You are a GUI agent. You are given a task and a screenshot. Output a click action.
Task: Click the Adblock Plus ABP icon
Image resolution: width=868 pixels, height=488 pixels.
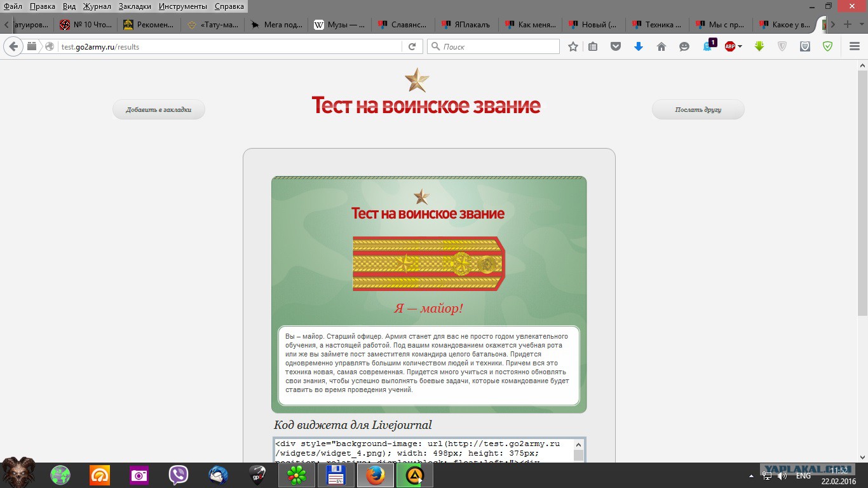[729, 46]
